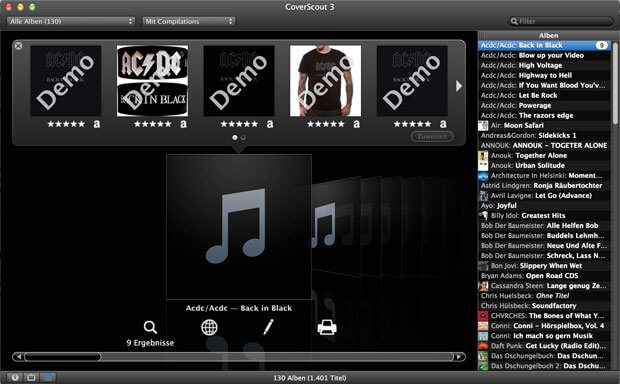Image resolution: width=620 pixels, height=384 pixels.
Task: Show next page of cover results arrow
Action: 459,86
